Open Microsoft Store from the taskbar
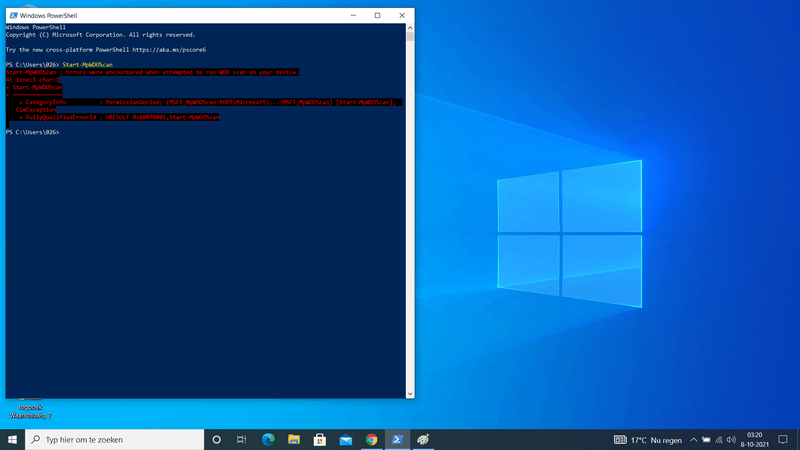The height and width of the screenshot is (450, 800). (320, 439)
